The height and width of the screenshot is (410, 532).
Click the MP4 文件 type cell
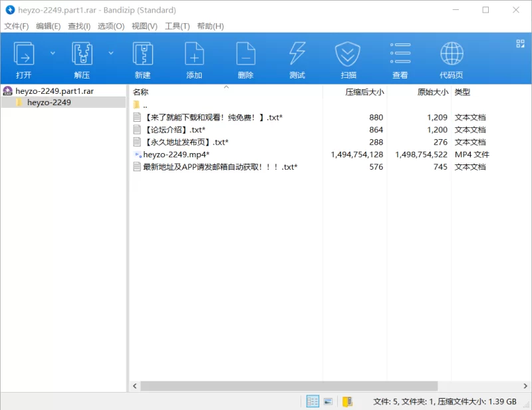coord(472,154)
